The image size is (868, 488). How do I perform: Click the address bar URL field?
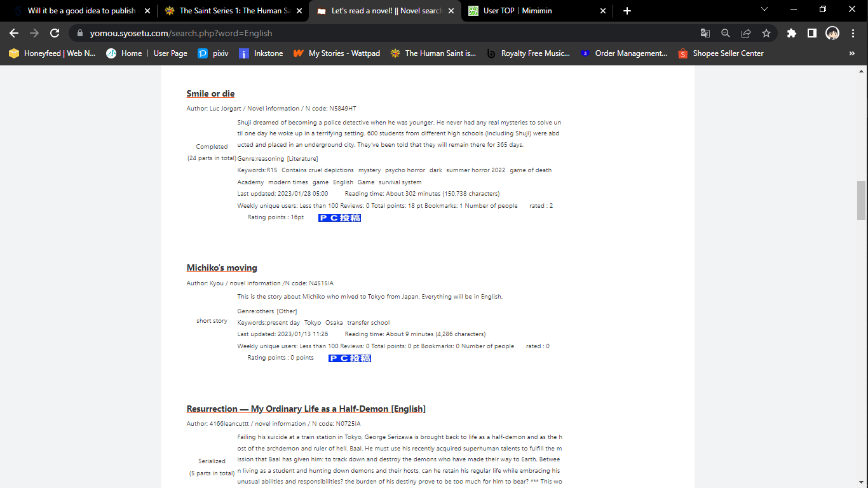tap(381, 33)
